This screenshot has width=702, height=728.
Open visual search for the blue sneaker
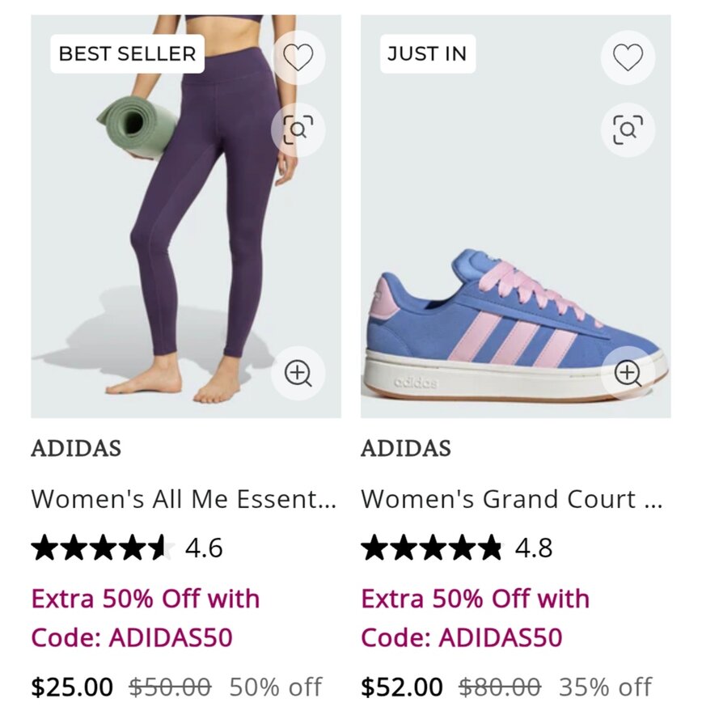(628, 129)
